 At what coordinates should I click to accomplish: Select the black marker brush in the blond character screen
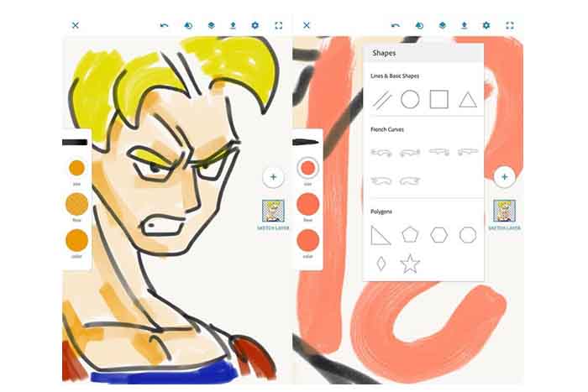tap(75, 143)
